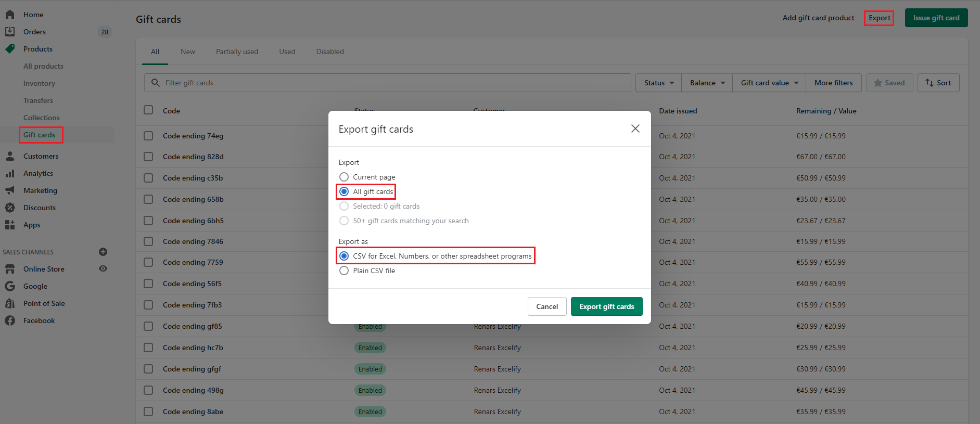Click the Discounts badge icon
The image size is (980, 424).
(x=10, y=208)
